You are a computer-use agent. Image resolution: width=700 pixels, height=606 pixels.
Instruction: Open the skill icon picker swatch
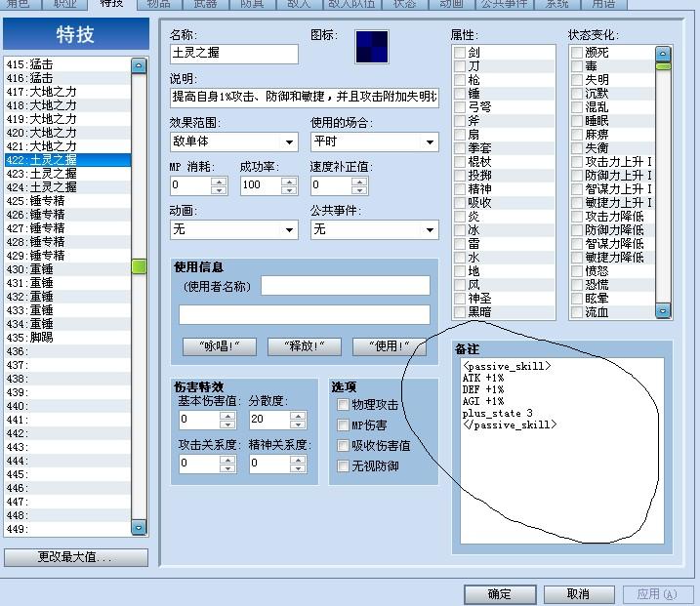[x=372, y=47]
